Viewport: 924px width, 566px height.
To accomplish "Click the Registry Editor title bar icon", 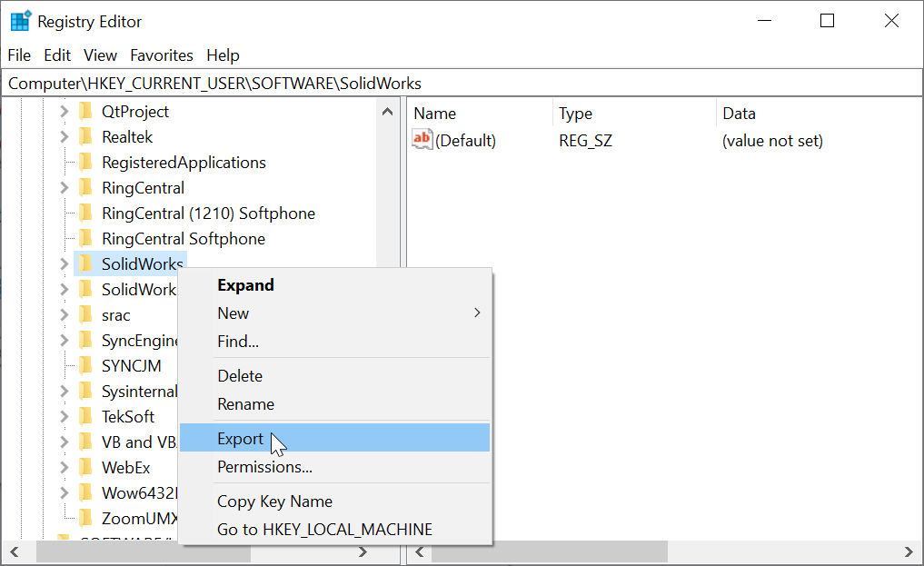I will (x=19, y=20).
